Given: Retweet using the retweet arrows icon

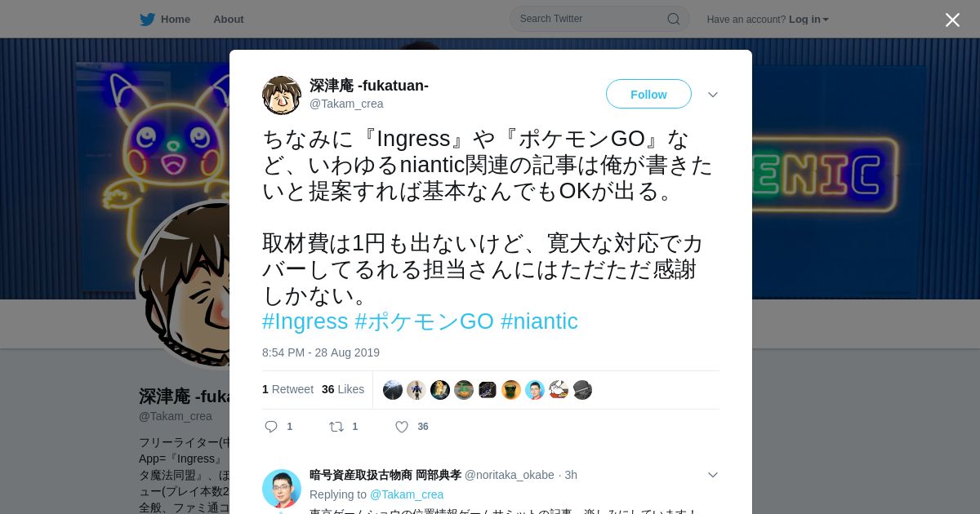Looking at the screenshot, I should (336, 427).
